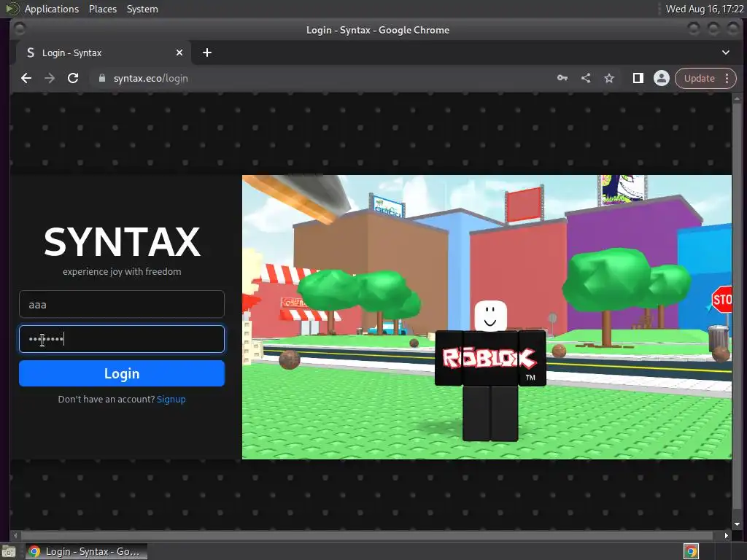
Task: Go back to the previous page
Action: pos(26,78)
